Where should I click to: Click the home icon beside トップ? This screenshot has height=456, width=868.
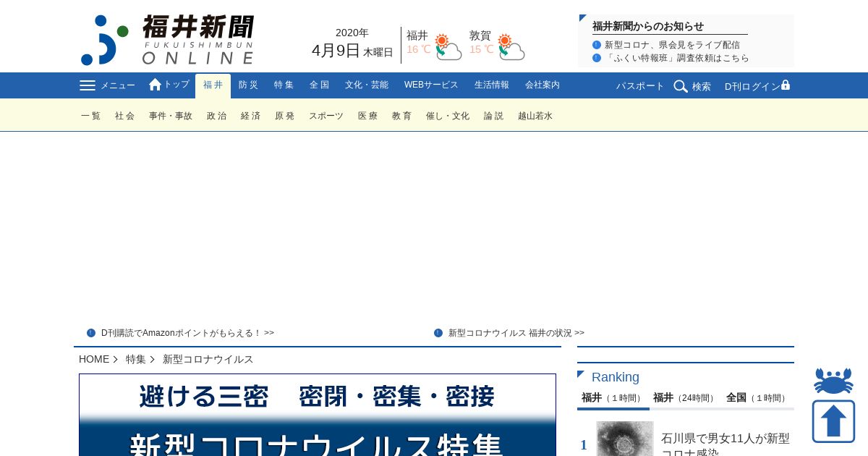coord(155,85)
